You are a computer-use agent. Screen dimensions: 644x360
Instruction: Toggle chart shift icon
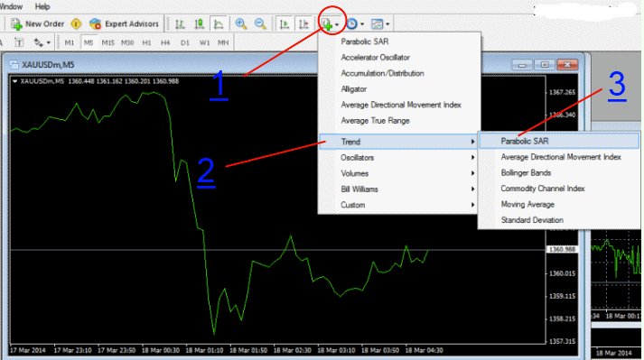[303, 23]
